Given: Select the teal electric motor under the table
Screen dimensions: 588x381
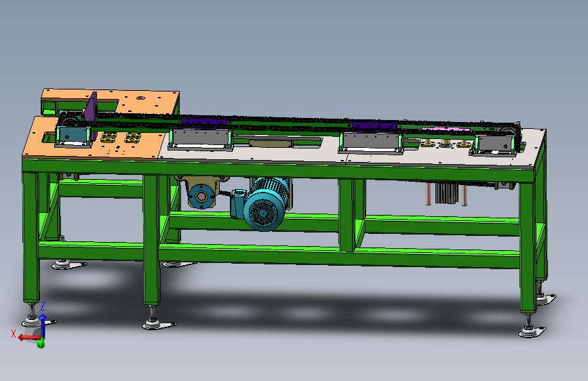Looking at the screenshot, I should 262,204.
